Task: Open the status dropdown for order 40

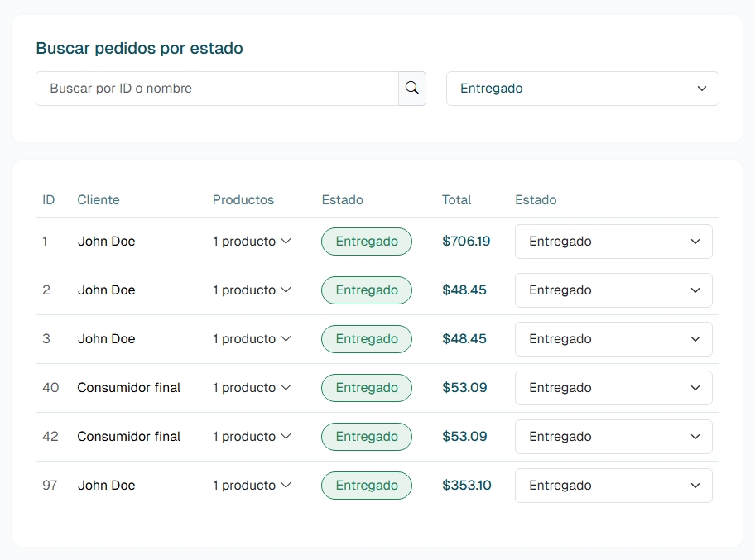Action: coord(613,387)
